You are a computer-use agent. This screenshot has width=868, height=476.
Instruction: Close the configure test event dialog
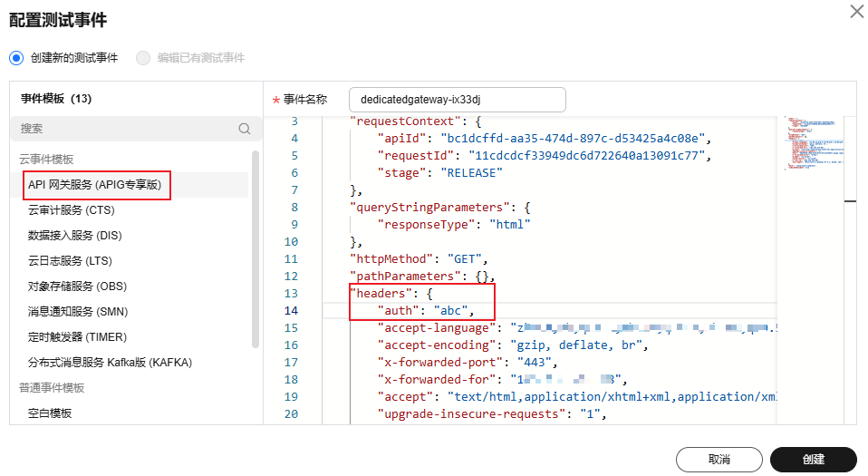(x=855, y=12)
